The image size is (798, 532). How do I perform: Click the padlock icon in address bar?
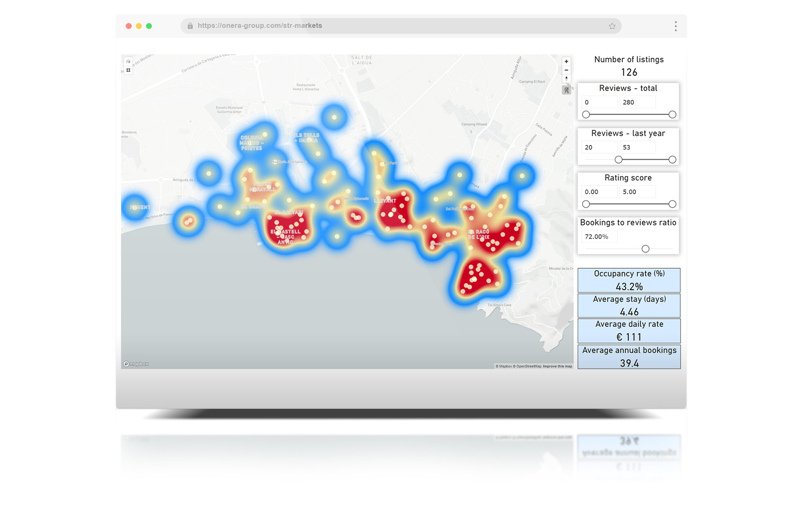(190, 26)
